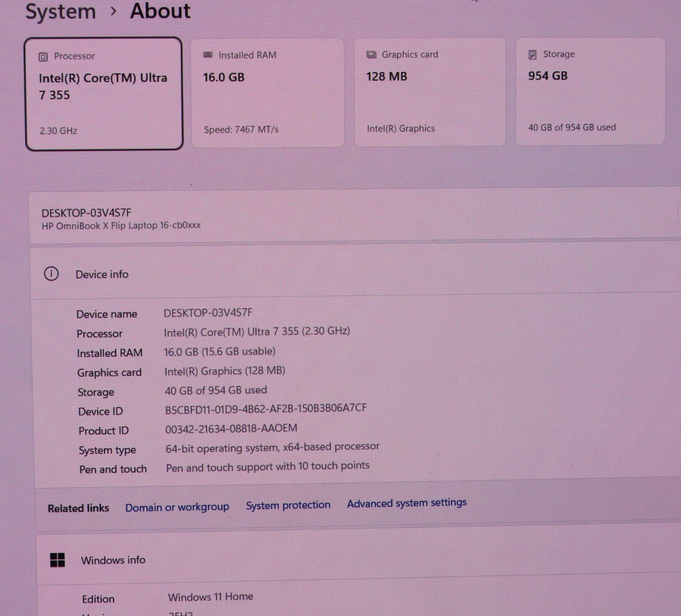The image size is (681, 616).
Task: Select the Installed RAM card
Action: click(x=267, y=93)
